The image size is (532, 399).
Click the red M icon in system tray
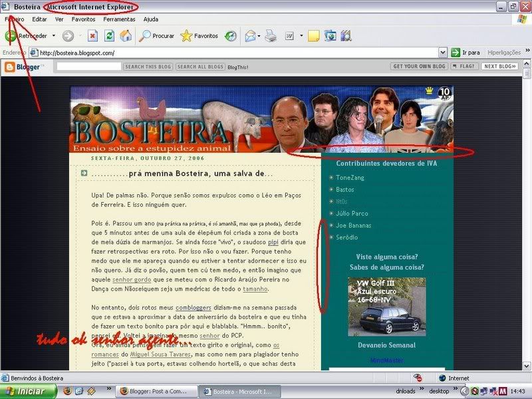pyautogui.click(x=503, y=392)
